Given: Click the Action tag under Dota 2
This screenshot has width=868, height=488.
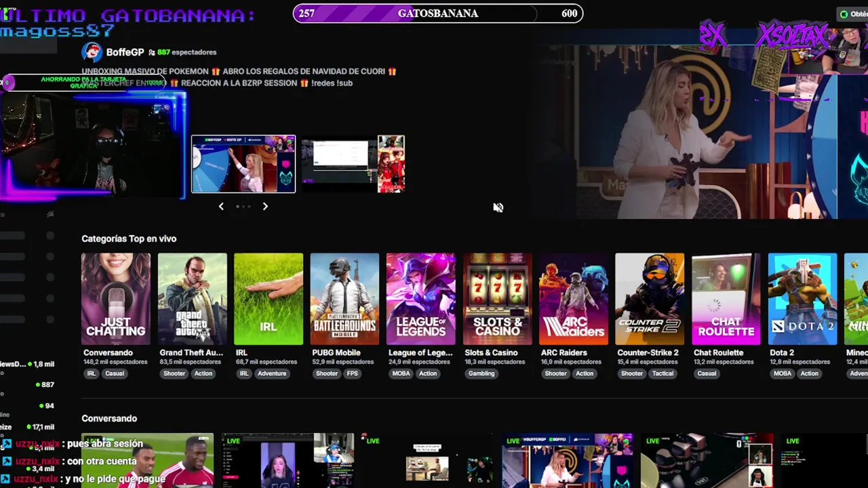Looking at the screenshot, I should [x=809, y=373].
